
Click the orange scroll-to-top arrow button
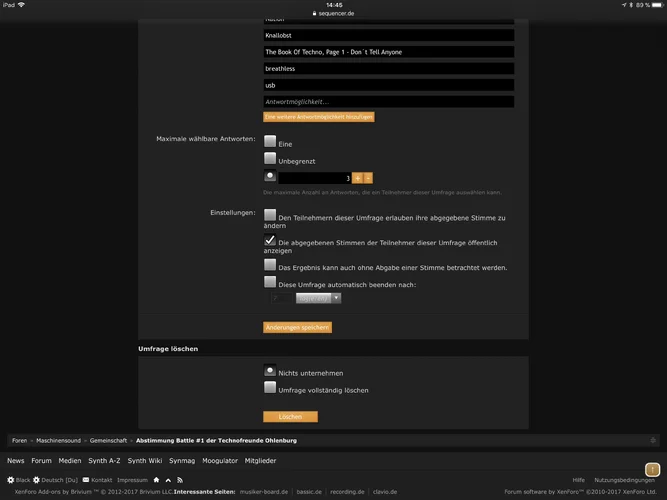click(x=653, y=470)
